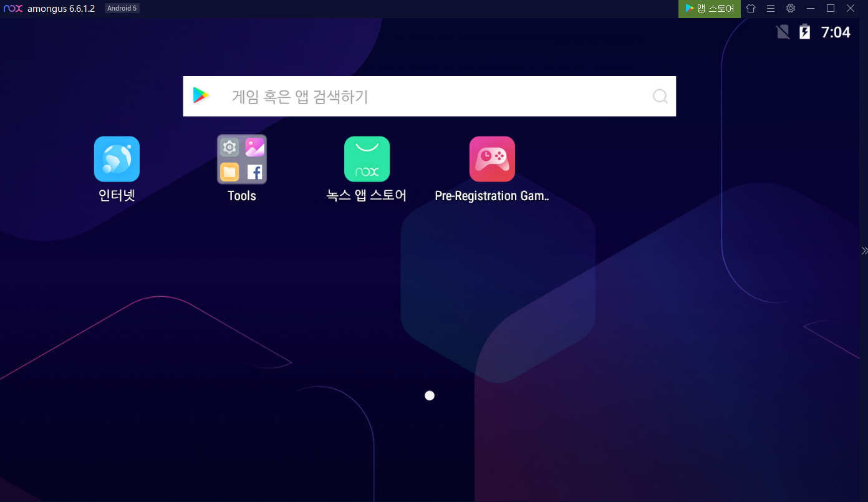This screenshot has height=502, width=868.
Task: Click the home screen page indicator dot
Action: (x=430, y=395)
